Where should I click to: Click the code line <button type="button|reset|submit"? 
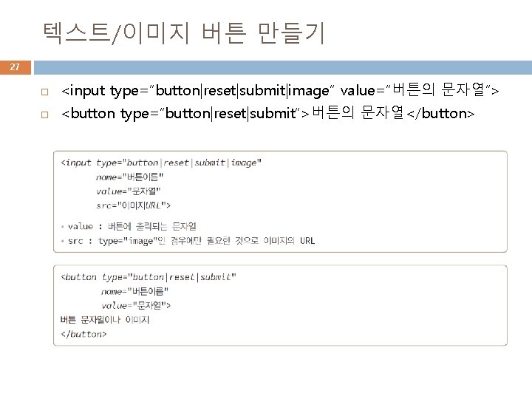(149, 277)
